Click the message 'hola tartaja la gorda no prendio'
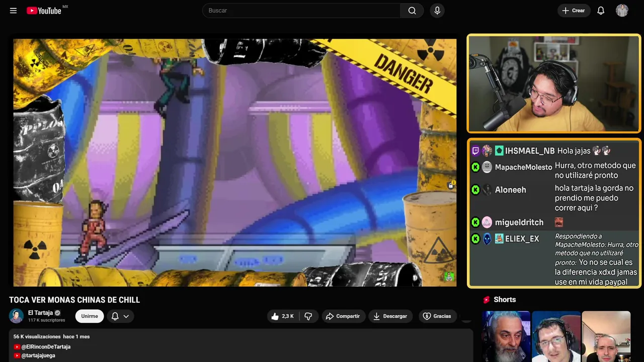 click(594, 198)
